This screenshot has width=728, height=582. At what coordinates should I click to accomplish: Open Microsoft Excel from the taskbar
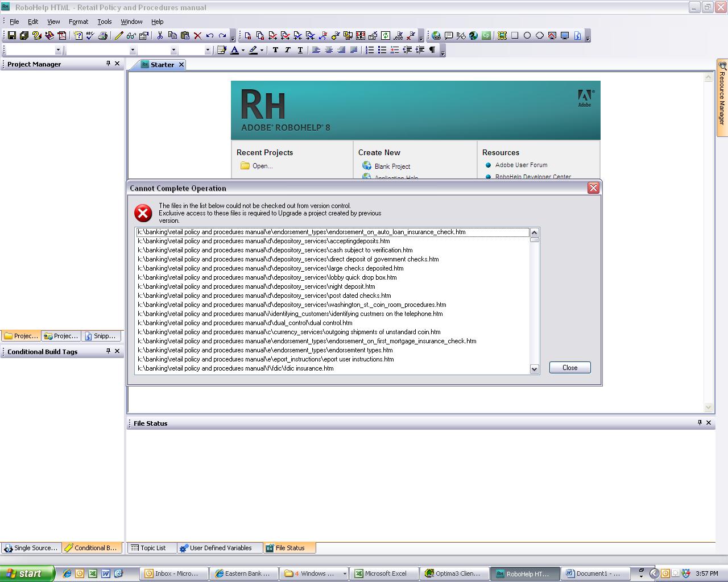pos(384,573)
